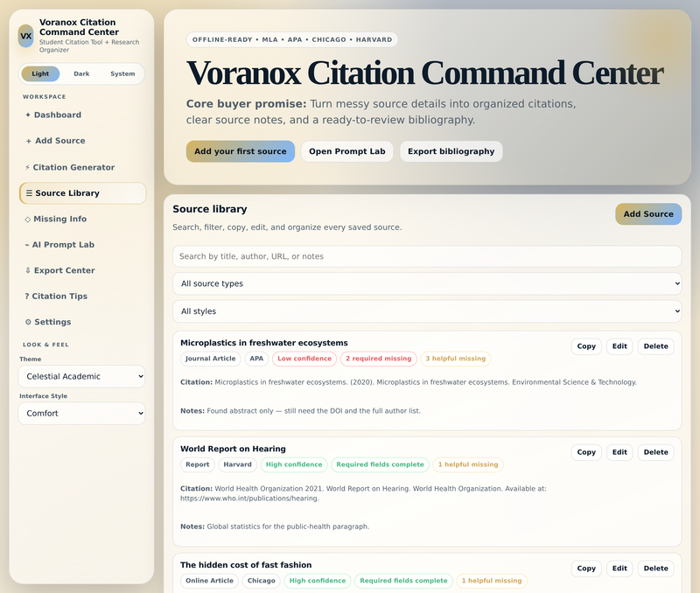This screenshot has height=593, width=700.
Task: Switch to Light mode
Action: click(x=40, y=73)
